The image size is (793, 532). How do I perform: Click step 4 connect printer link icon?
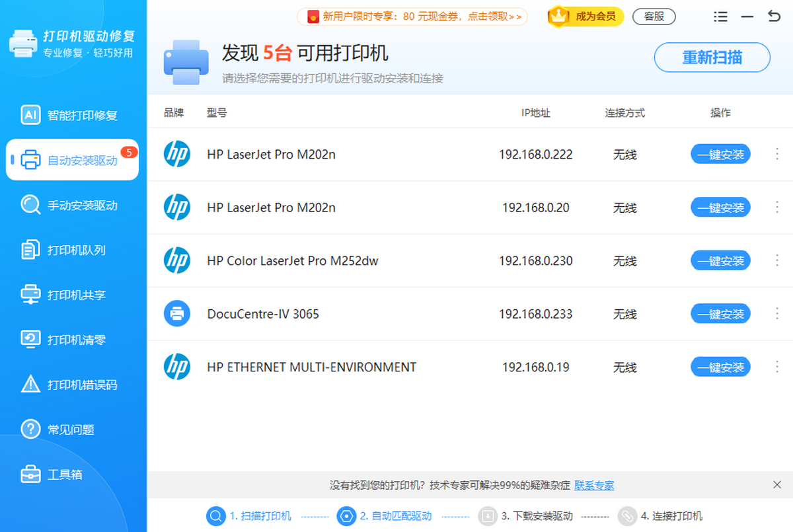[x=626, y=515]
